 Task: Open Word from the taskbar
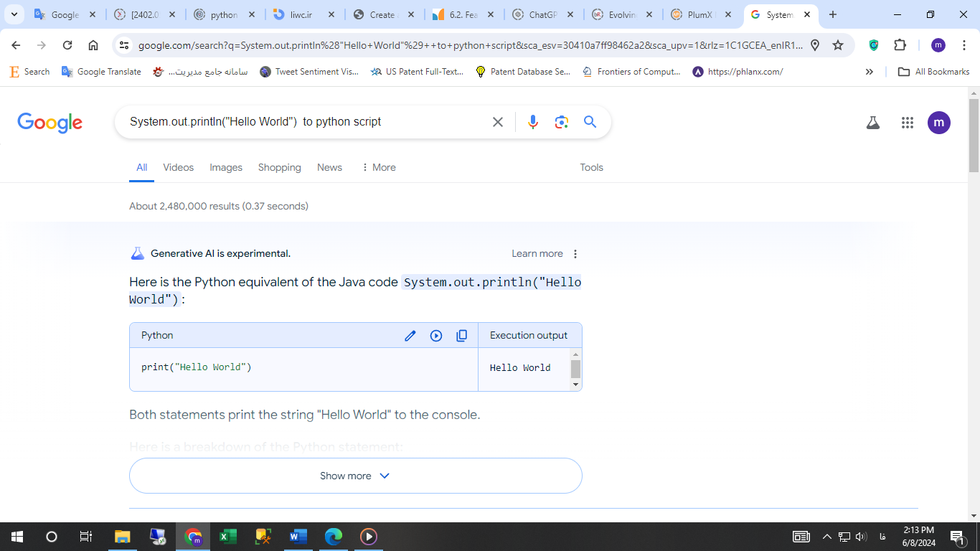point(298,537)
